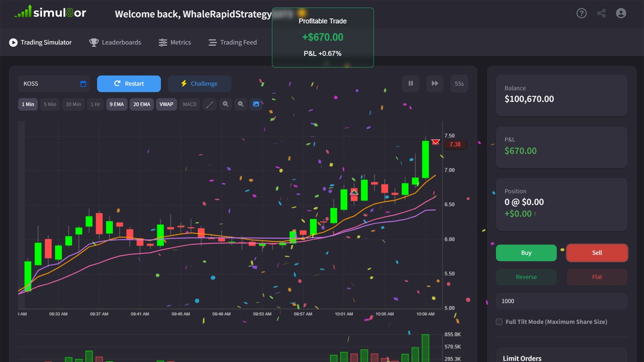The width and height of the screenshot is (644, 362).
Task: Open the calendar next to KOSS
Action: pyautogui.click(x=83, y=83)
